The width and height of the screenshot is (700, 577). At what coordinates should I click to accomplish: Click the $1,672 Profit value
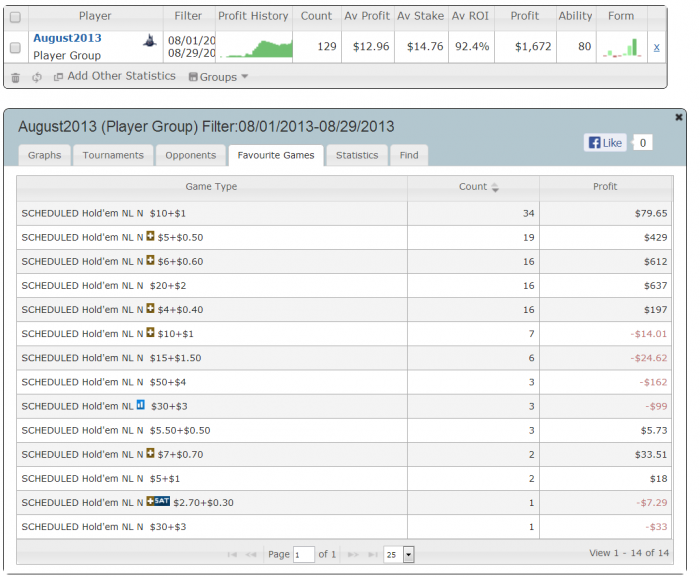pyautogui.click(x=533, y=46)
